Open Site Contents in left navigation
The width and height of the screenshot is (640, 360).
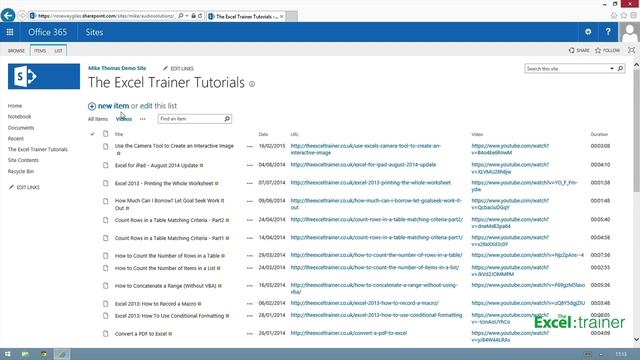tap(23, 160)
